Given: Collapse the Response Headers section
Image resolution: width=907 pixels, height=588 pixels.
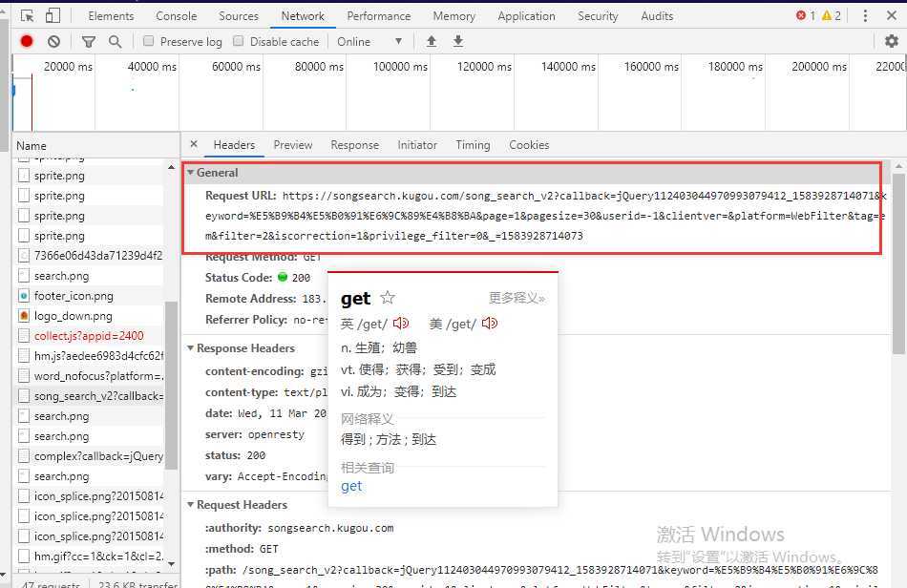Looking at the screenshot, I should (190, 348).
